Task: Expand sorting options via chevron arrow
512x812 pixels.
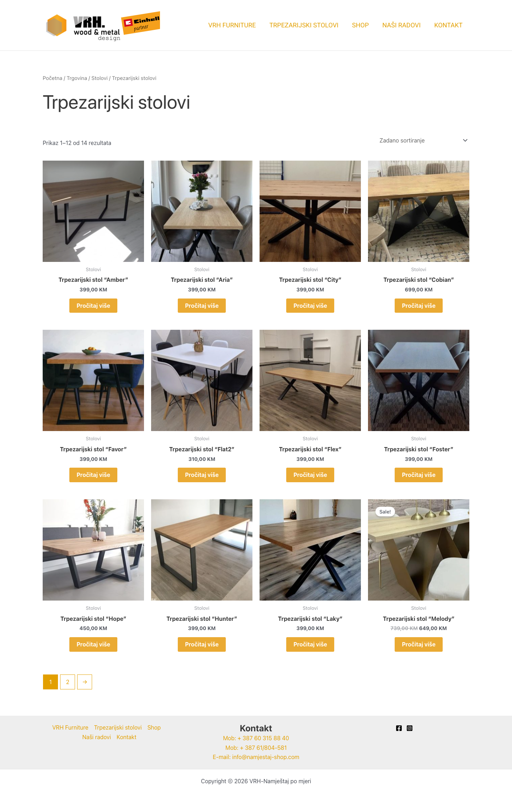Action: (465, 140)
